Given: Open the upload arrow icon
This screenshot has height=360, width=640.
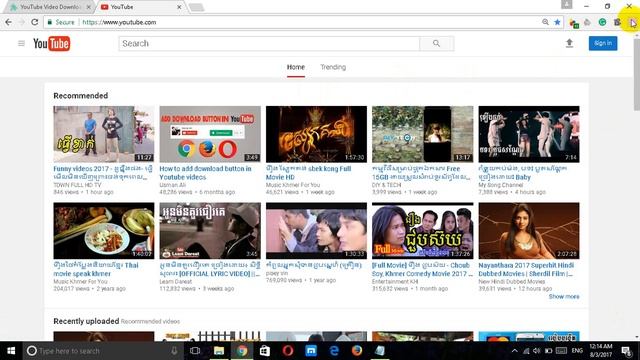Looking at the screenshot, I should [x=569, y=43].
